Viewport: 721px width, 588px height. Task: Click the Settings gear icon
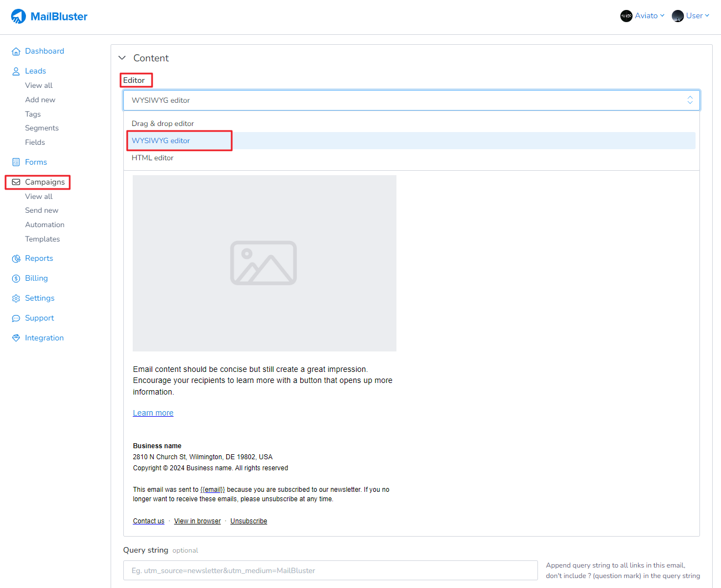click(16, 298)
